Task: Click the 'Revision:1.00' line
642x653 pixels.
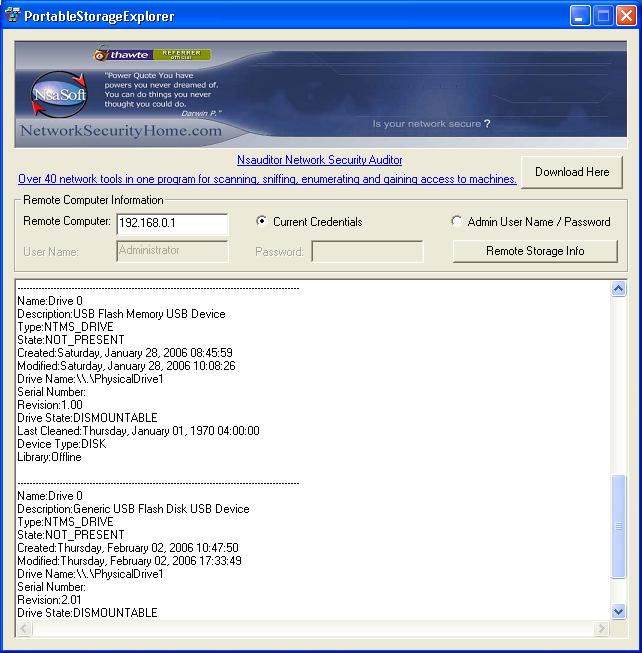Action: click(x=50, y=405)
